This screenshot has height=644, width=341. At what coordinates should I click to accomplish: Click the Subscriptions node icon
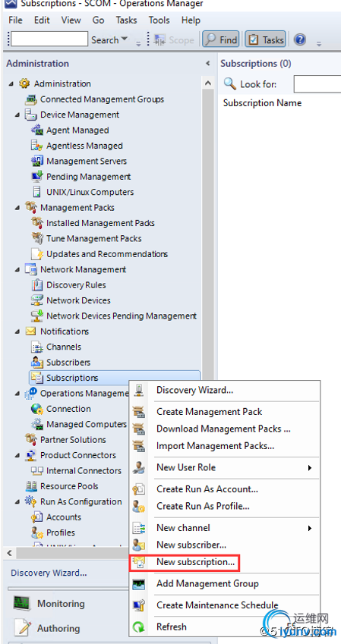point(36,378)
